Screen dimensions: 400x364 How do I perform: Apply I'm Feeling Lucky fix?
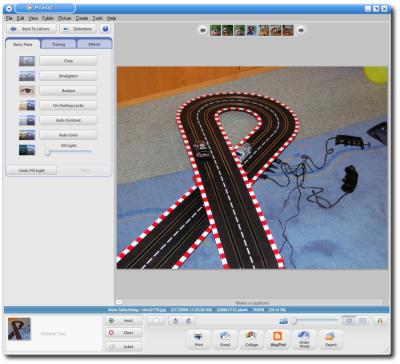(x=68, y=106)
